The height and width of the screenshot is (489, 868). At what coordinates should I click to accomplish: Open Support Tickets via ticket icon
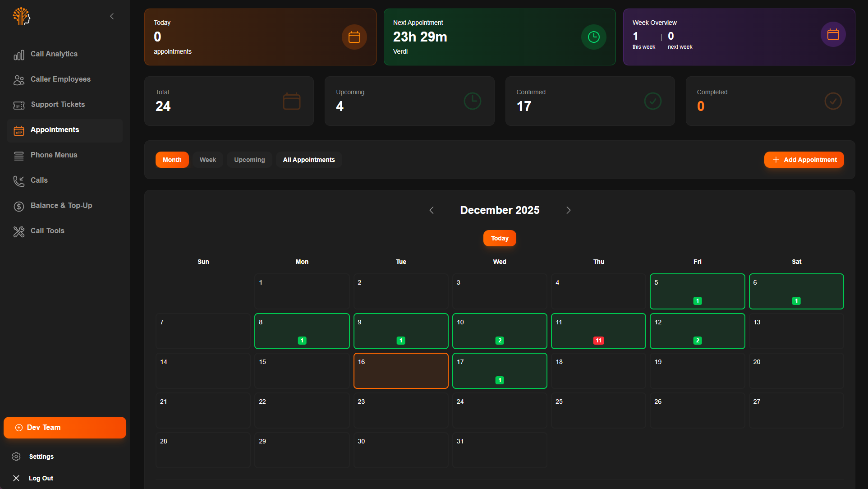(18, 105)
